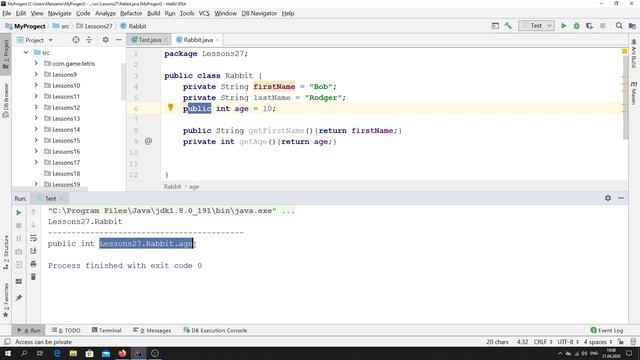Open the DB Navigator menu

point(259,13)
